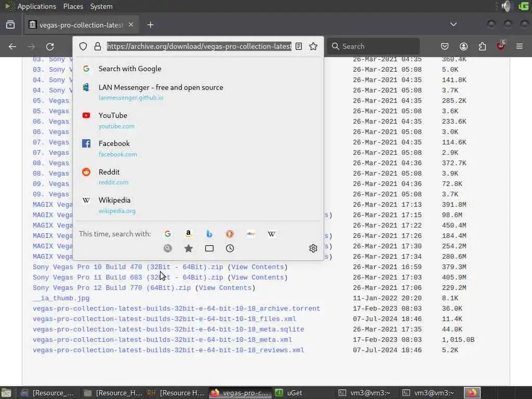
Task: Open the uBlock Origin extension icon
Action: pos(501,46)
